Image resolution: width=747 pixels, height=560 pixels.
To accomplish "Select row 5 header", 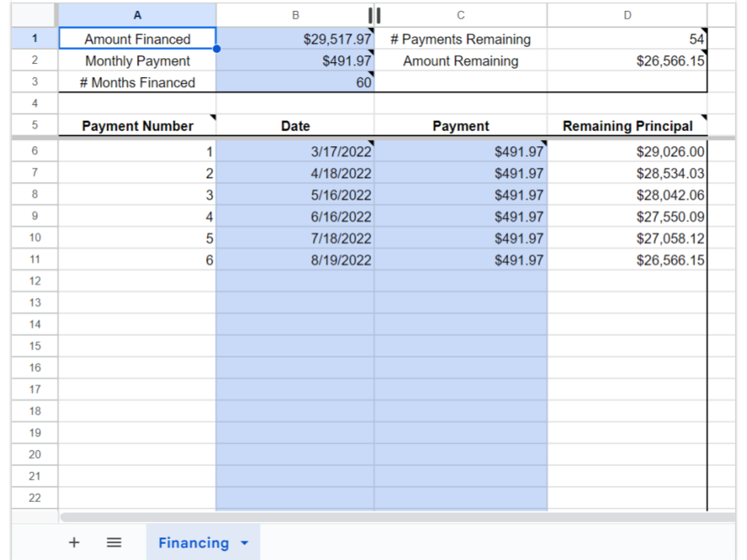I will tap(35, 125).
